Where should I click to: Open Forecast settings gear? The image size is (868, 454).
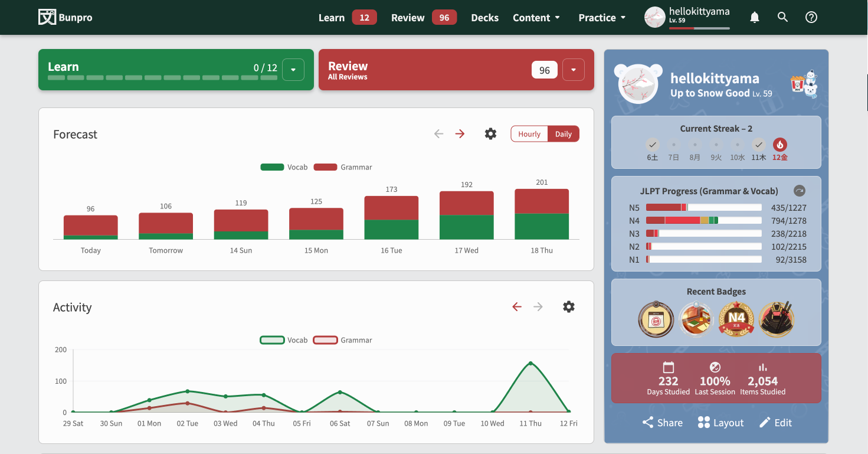click(490, 134)
